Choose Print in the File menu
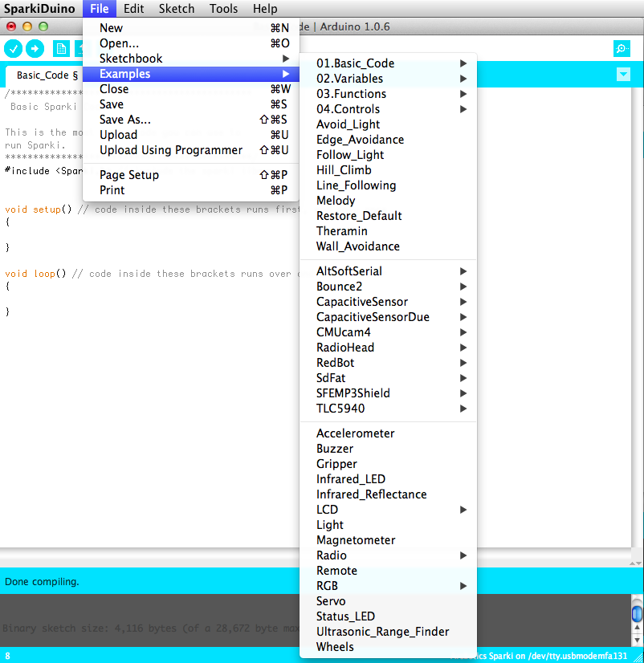644x663 pixels. coord(191,190)
